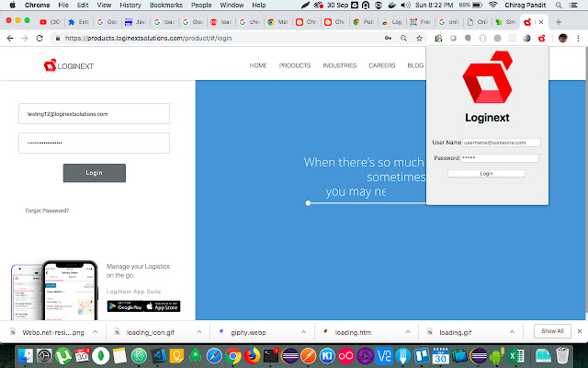
Task: Go to the HOME nav link
Action: click(258, 65)
